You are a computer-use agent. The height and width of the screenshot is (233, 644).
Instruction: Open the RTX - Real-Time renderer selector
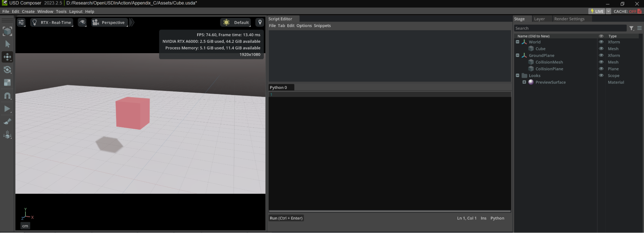point(52,23)
